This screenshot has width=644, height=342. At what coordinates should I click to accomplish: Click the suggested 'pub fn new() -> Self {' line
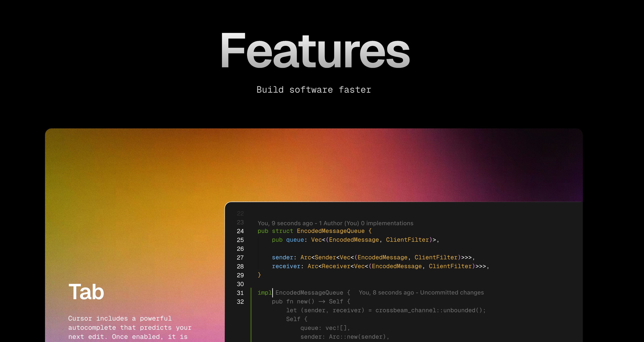[x=311, y=301]
